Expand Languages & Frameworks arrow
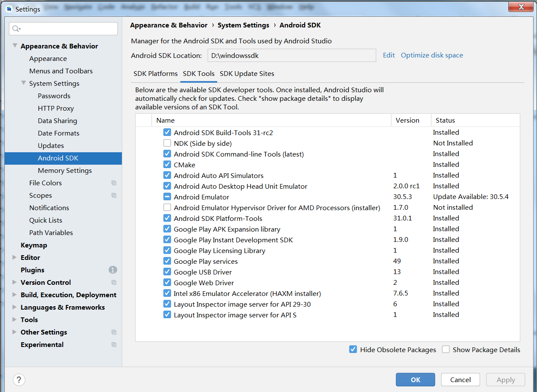Viewport: 537px width, 392px height. (x=15, y=307)
